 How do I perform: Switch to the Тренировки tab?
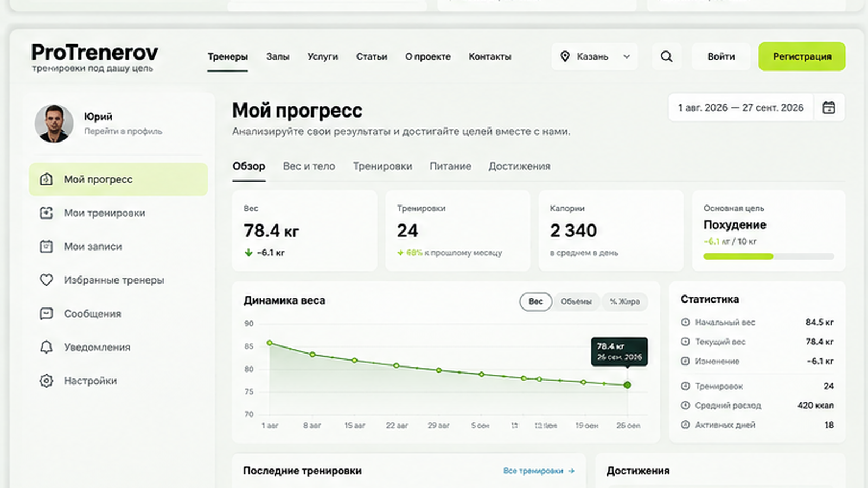coord(382,166)
